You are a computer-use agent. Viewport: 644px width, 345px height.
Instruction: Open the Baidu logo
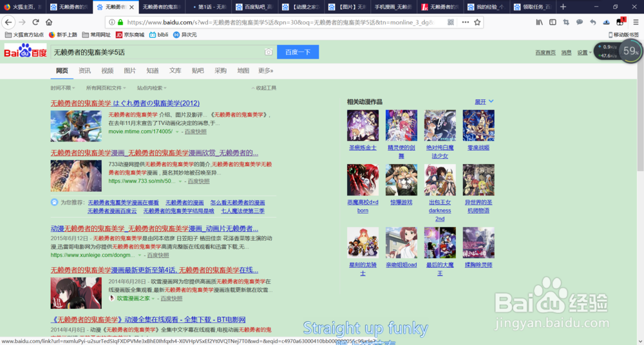click(x=26, y=51)
